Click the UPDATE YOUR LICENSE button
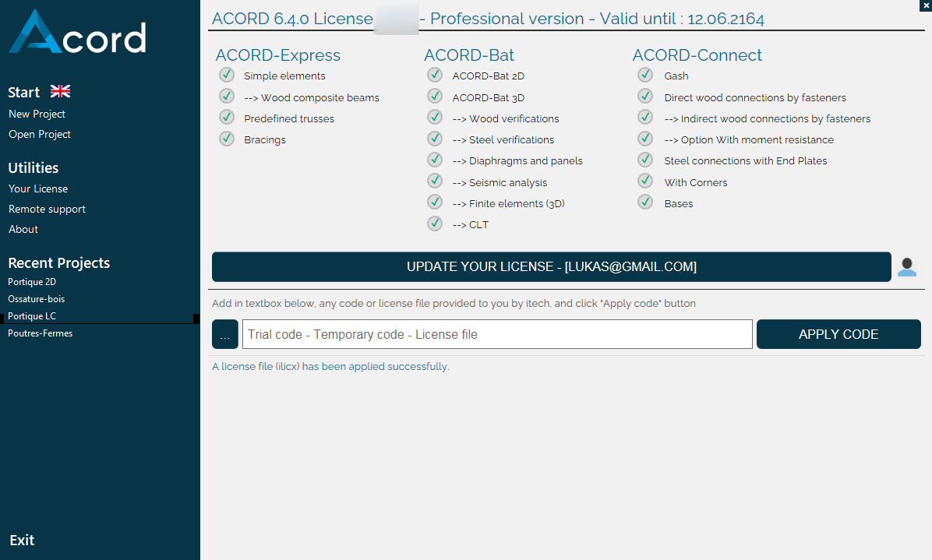 coord(551,266)
